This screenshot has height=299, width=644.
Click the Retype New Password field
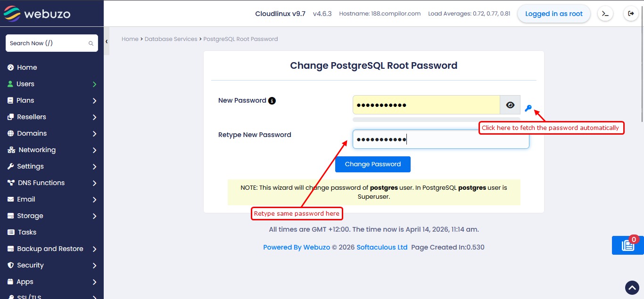[x=440, y=139]
